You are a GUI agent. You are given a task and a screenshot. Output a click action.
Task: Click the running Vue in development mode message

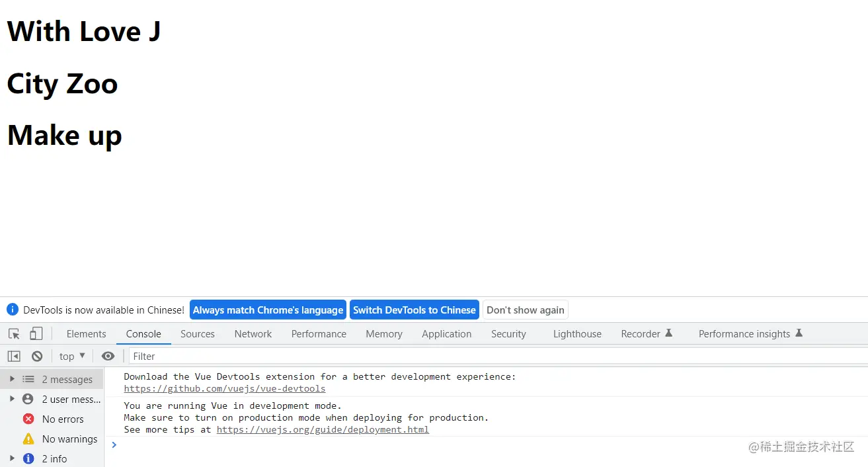click(233, 405)
